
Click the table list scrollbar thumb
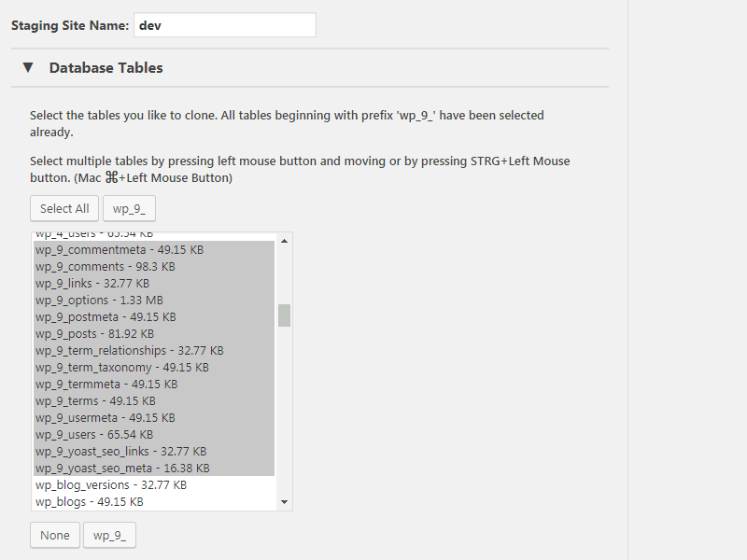(285, 315)
